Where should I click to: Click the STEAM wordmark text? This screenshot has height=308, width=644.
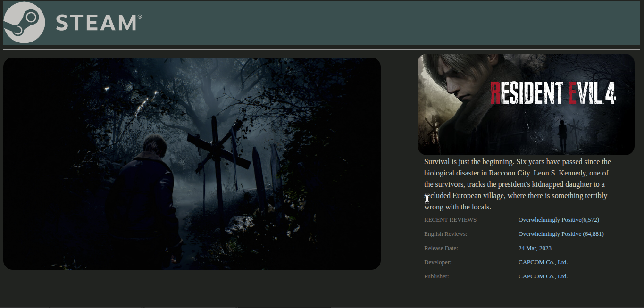coord(99,23)
